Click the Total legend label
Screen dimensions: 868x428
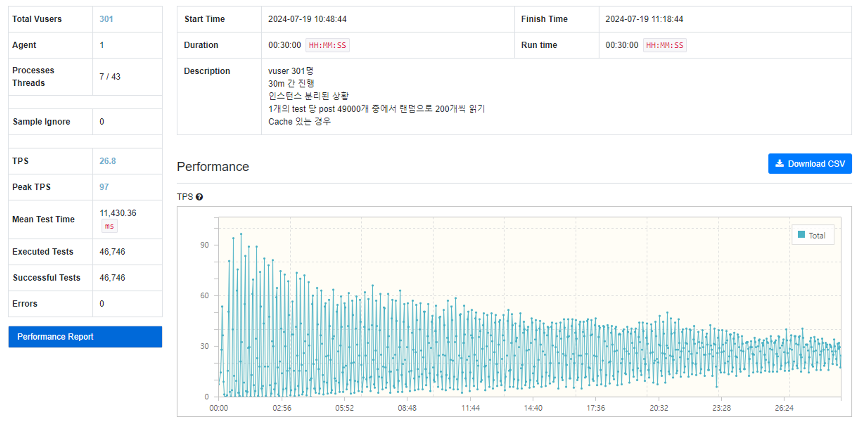817,235
